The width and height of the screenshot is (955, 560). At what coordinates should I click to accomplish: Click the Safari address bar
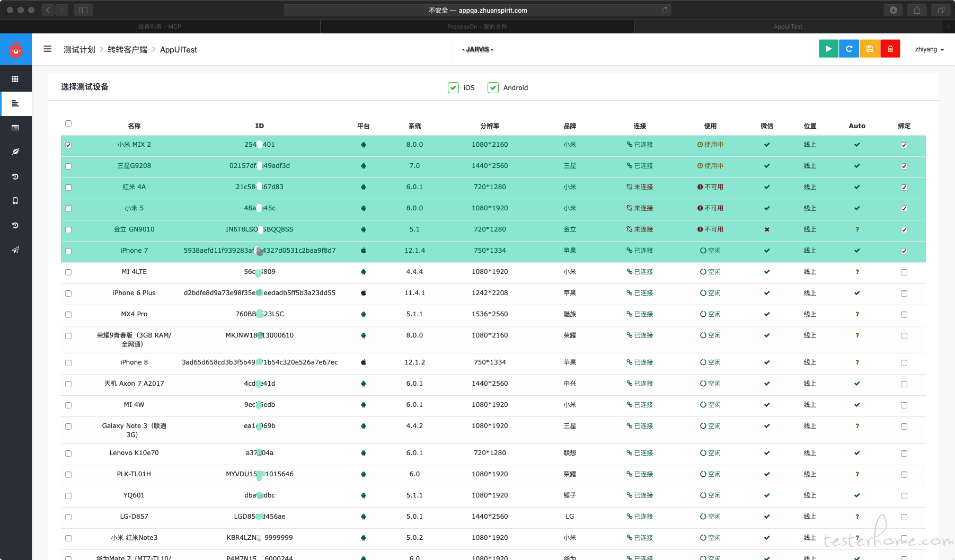(477, 10)
